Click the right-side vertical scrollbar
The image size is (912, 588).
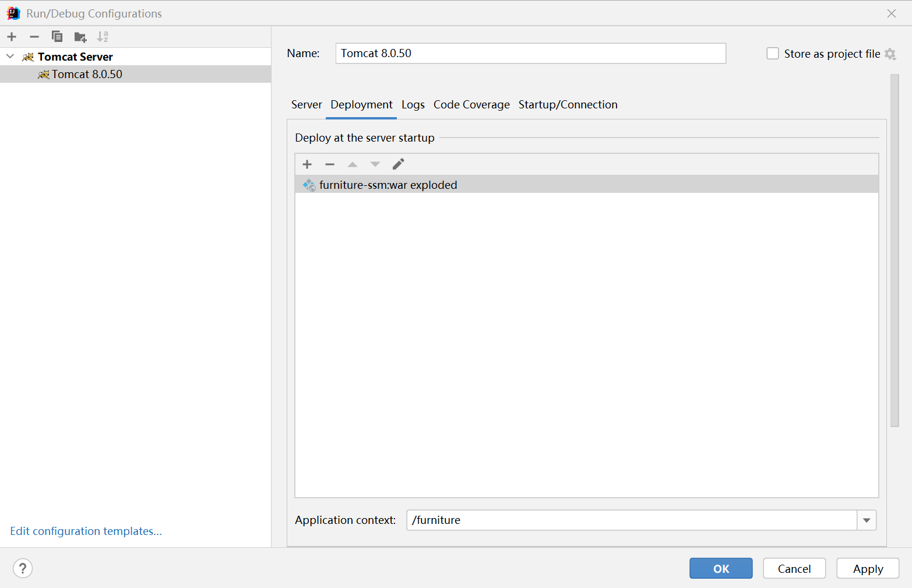(895, 251)
